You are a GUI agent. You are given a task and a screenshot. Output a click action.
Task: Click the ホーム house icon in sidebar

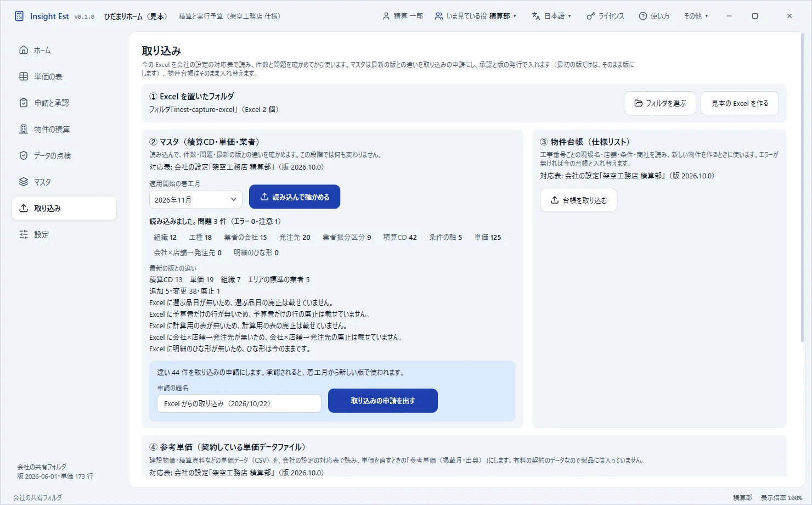[24, 50]
